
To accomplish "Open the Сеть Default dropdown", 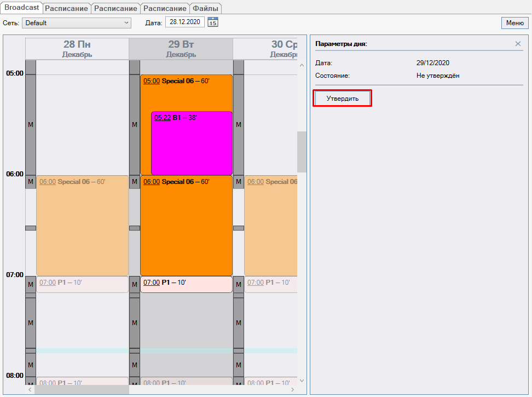I will tap(77, 23).
